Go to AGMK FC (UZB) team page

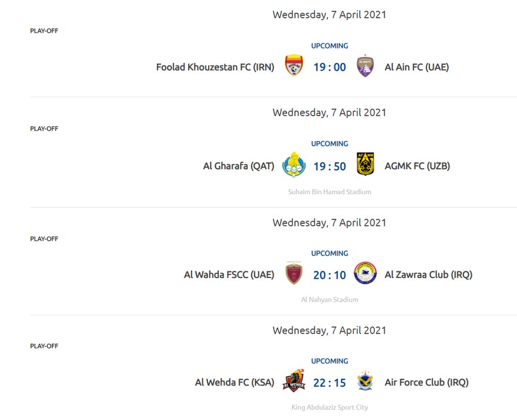tap(417, 166)
